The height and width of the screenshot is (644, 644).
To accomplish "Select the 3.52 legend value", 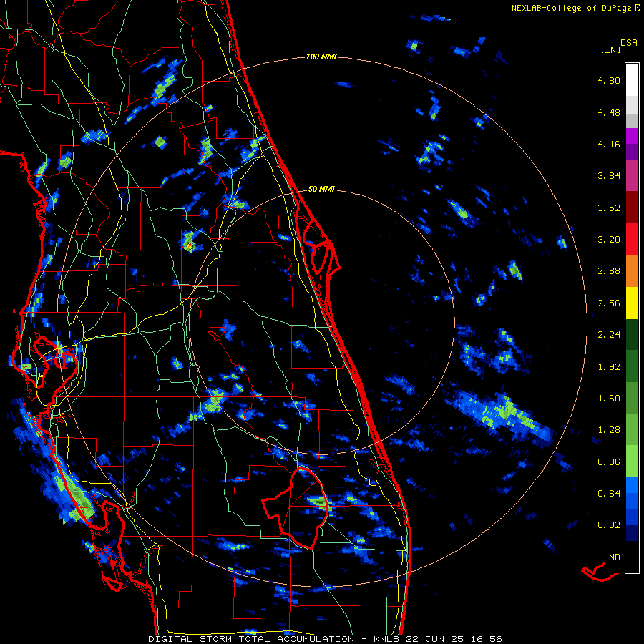I will pos(609,208).
